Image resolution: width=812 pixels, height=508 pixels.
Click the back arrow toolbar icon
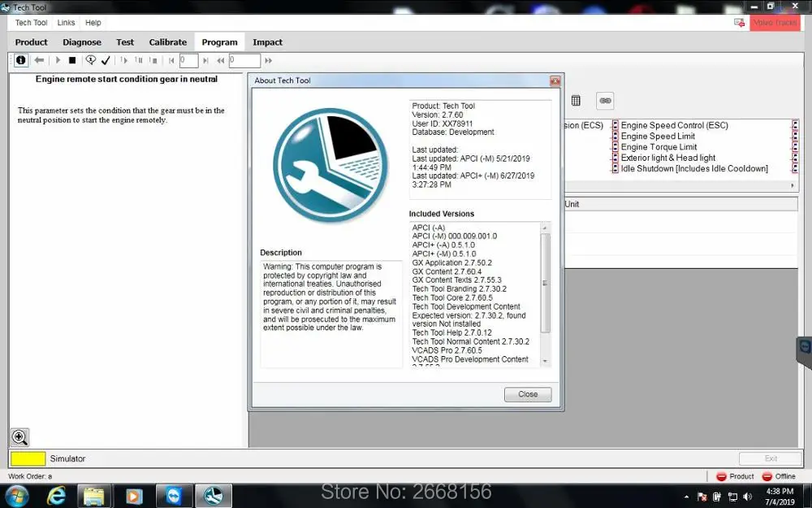click(x=39, y=60)
